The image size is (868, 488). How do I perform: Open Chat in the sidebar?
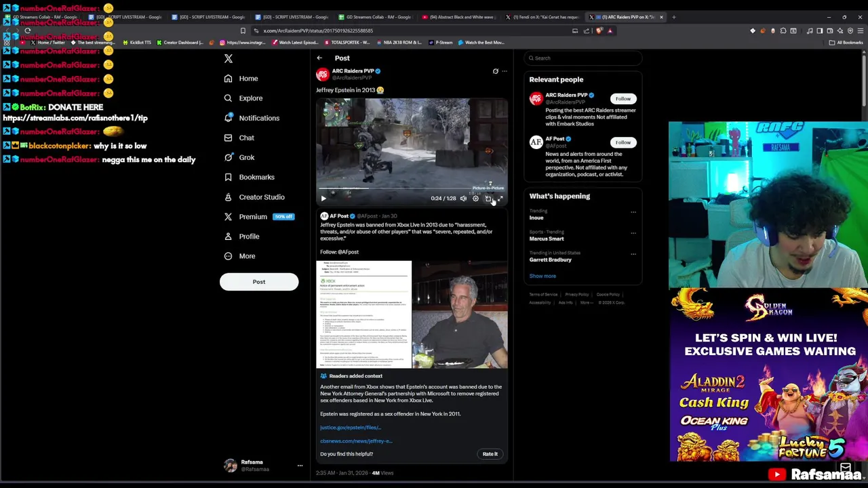point(239,138)
